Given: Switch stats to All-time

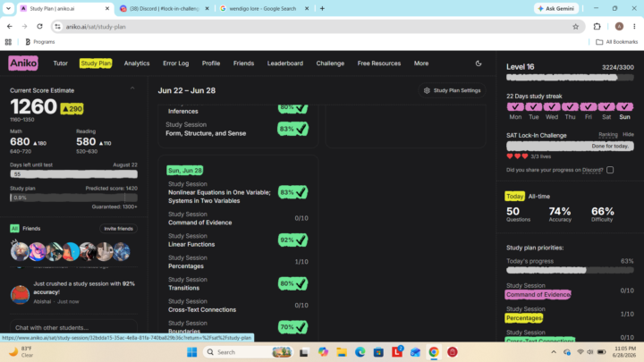Looking at the screenshot, I should click(538, 196).
